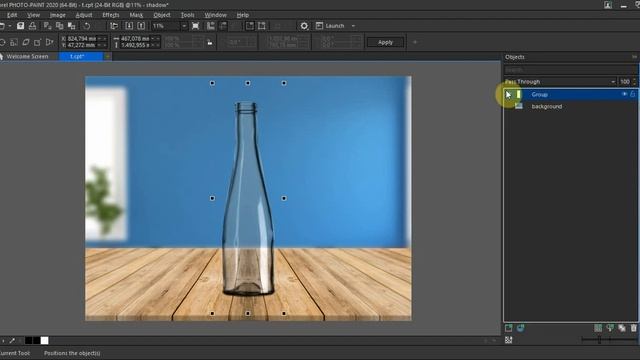Select the background object row

click(x=571, y=106)
